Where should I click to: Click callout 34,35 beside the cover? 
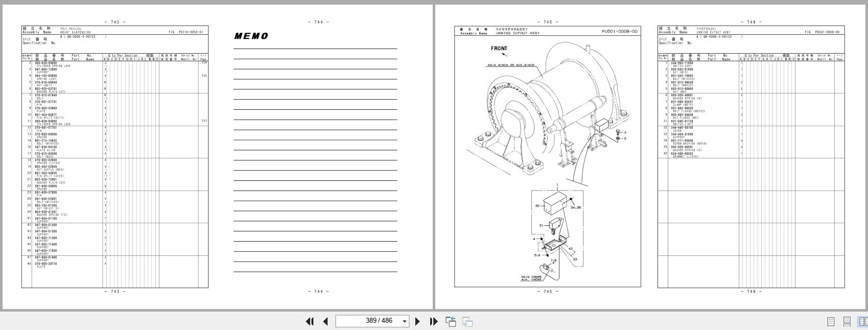tap(576, 207)
